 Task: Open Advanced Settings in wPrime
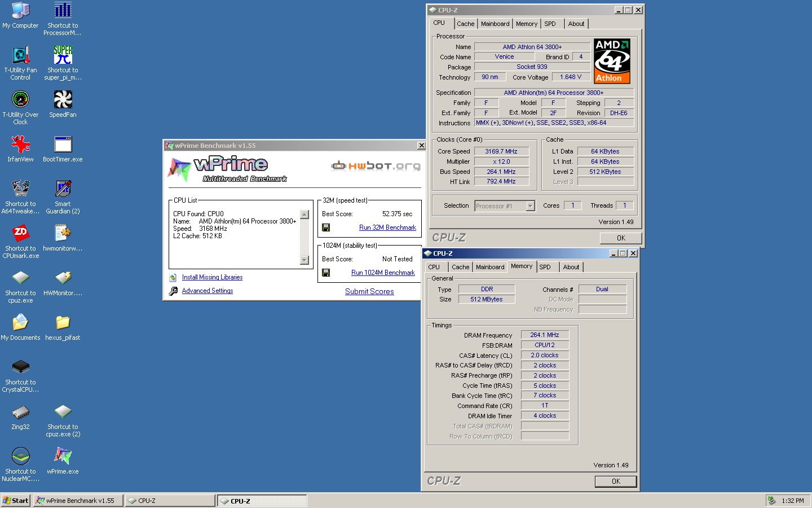tap(208, 291)
